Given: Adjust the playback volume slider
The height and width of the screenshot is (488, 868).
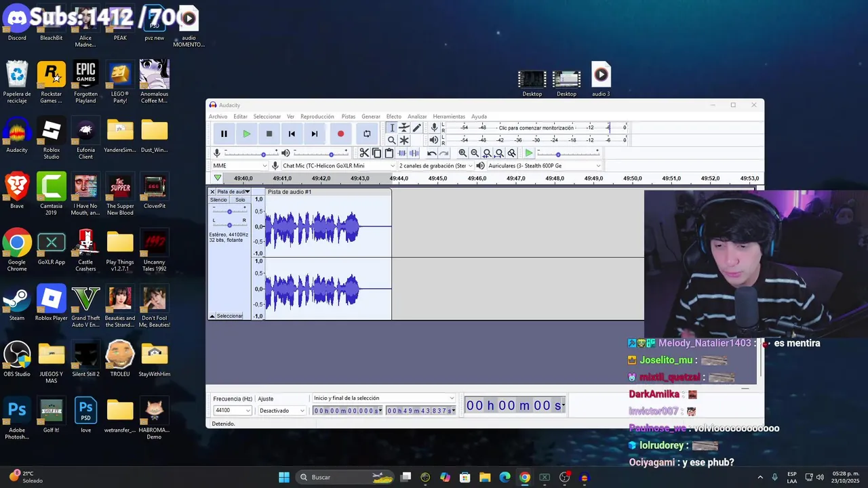Looking at the screenshot, I should [x=320, y=154].
